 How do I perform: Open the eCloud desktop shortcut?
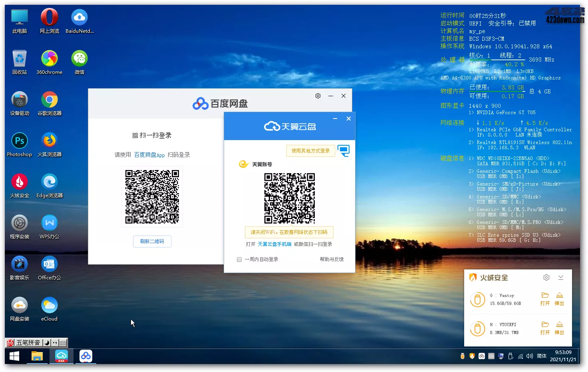coord(49,306)
